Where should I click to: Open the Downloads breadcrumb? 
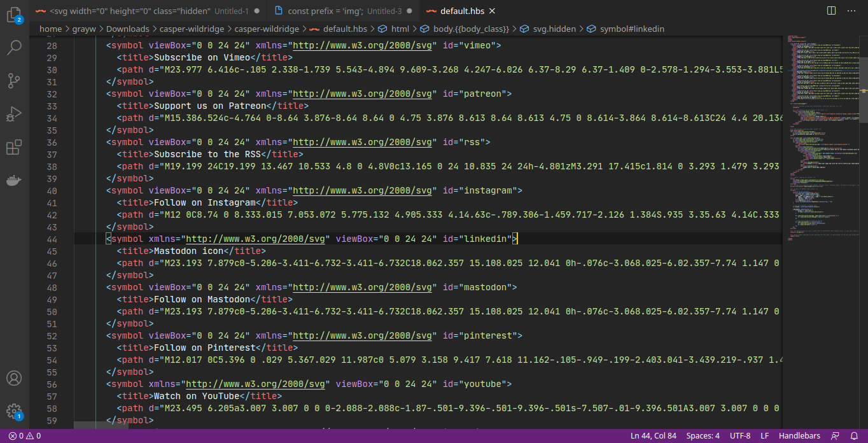point(127,29)
